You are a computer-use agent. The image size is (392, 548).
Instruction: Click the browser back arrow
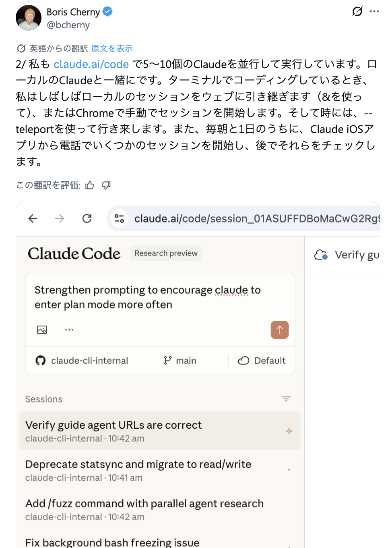(x=33, y=218)
